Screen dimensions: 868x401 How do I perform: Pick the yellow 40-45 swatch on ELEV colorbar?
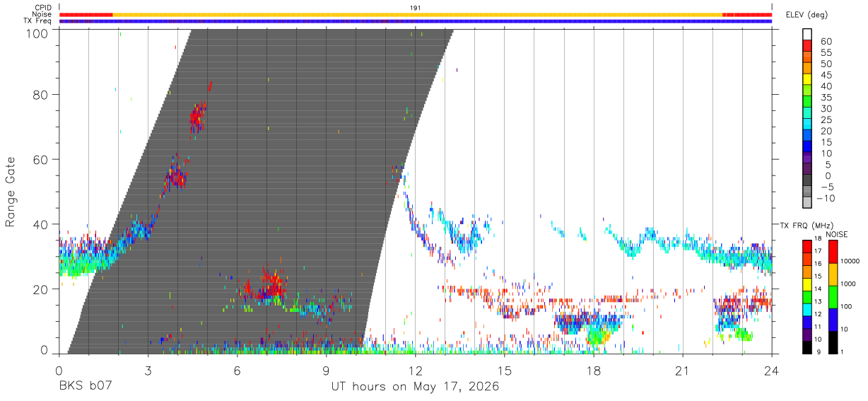click(807, 79)
